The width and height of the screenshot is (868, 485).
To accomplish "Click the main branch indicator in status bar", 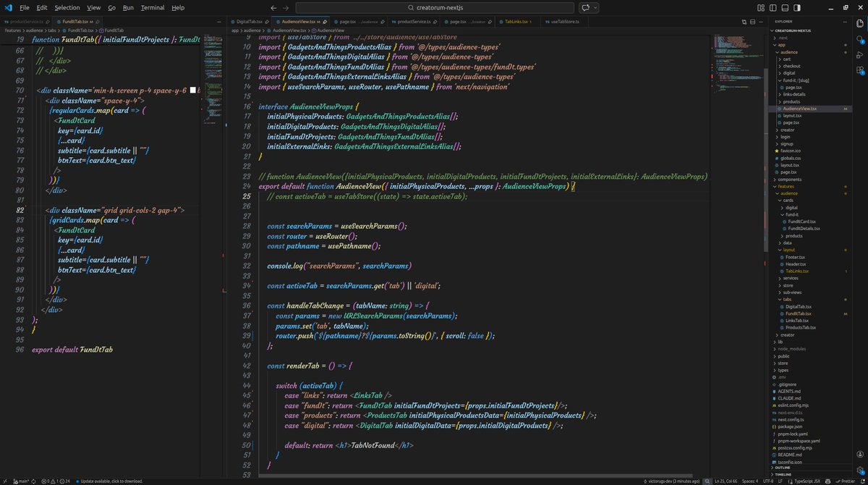I will [20, 481].
